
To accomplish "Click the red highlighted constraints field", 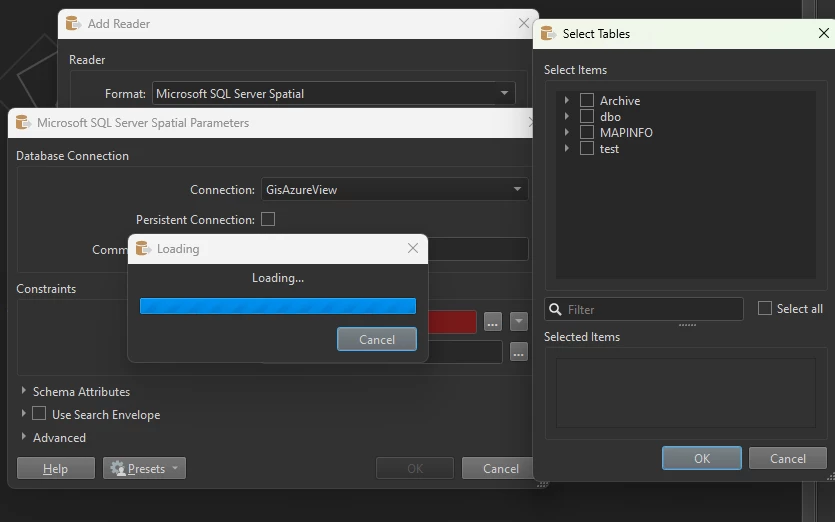I will coord(452,322).
